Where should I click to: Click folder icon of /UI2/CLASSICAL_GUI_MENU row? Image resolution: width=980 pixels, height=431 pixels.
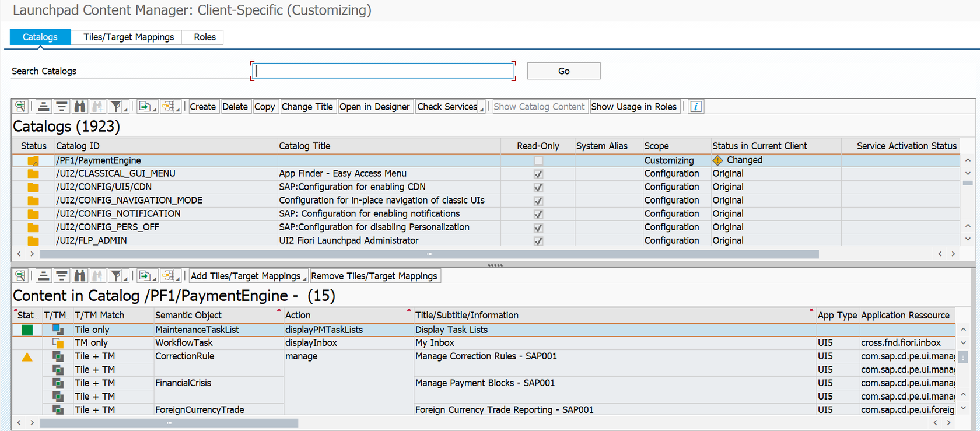point(33,174)
